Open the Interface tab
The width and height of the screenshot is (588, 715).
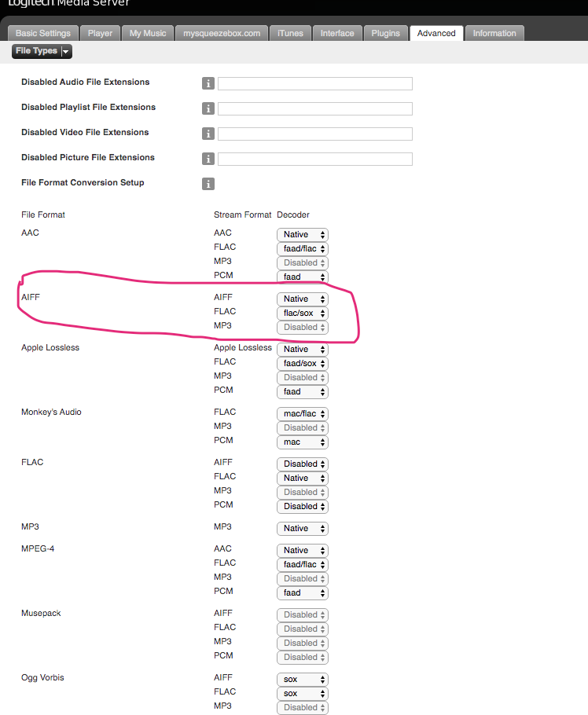coord(337,33)
